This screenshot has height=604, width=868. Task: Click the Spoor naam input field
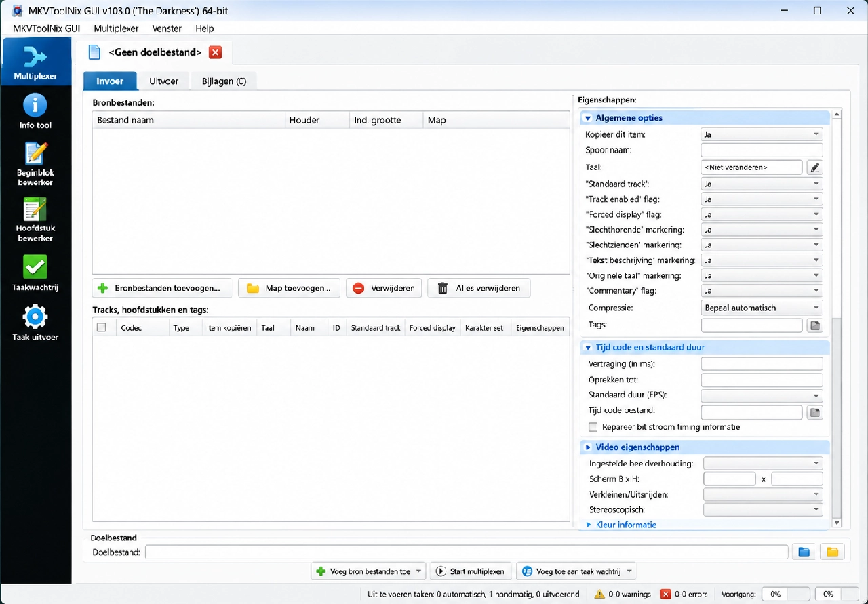762,150
